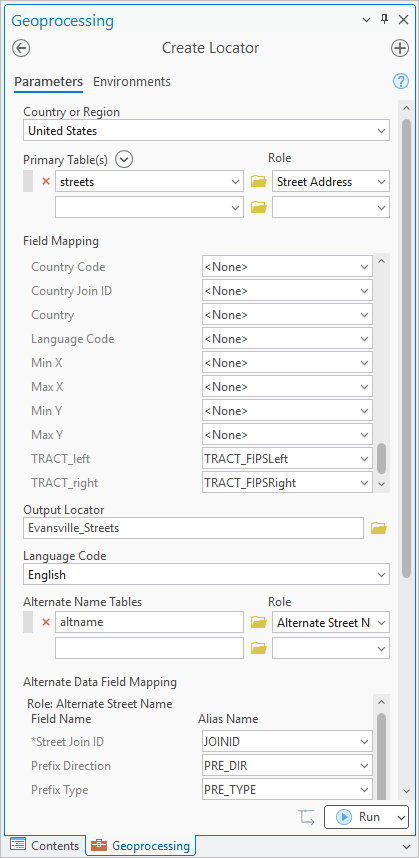Open Run button dropdown arrow
The image size is (419, 858).
tap(401, 817)
